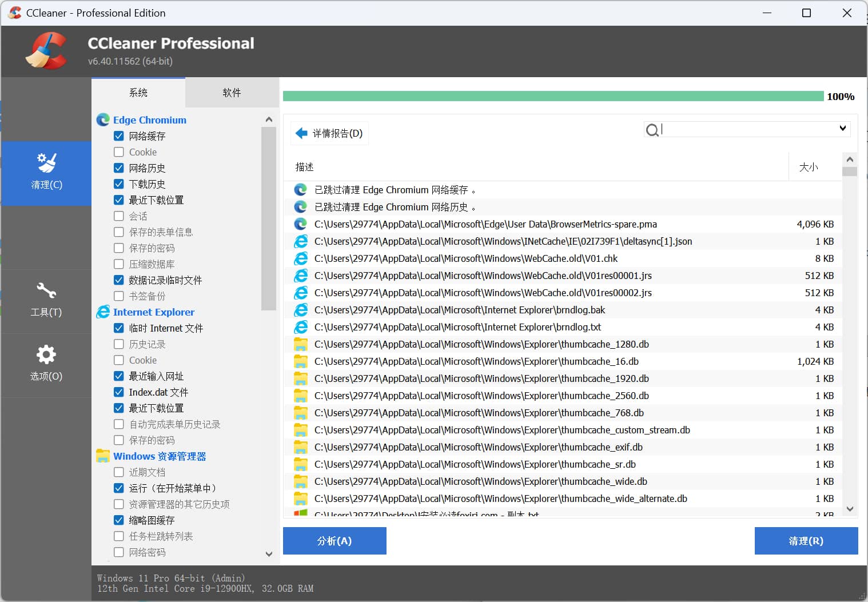The image size is (868, 602).
Task: Click the Windows 资源管理器 folder icon
Action: pyautogui.click(x=103, y=456)
